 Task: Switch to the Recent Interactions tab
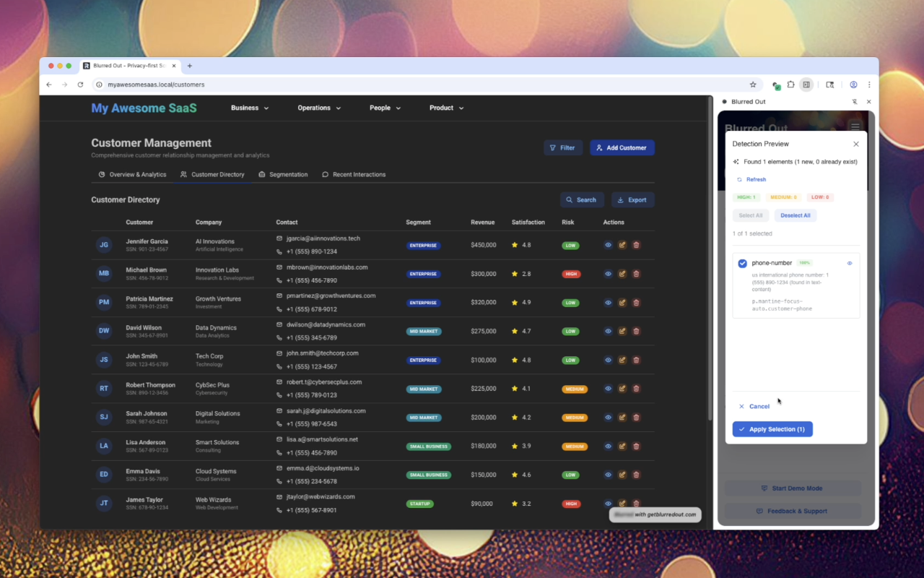[x=354, y=175]
